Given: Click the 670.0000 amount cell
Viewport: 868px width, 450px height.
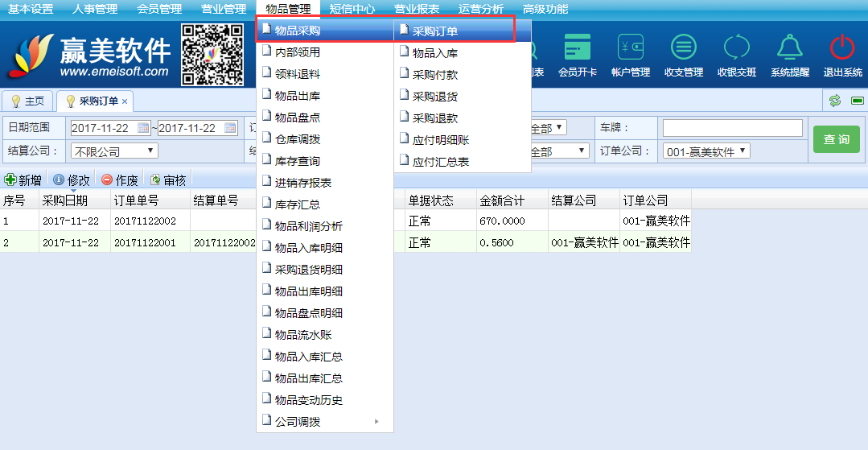Looking at the screenshot, I should 512,221.
